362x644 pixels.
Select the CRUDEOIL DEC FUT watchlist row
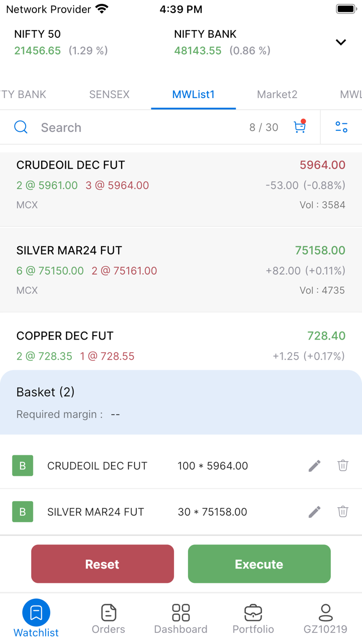tap(180, 185)
